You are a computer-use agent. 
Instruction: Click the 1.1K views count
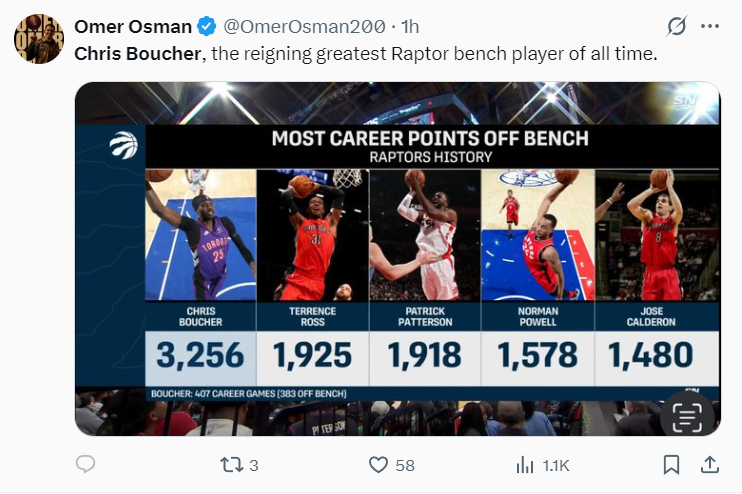pos(556,465)
